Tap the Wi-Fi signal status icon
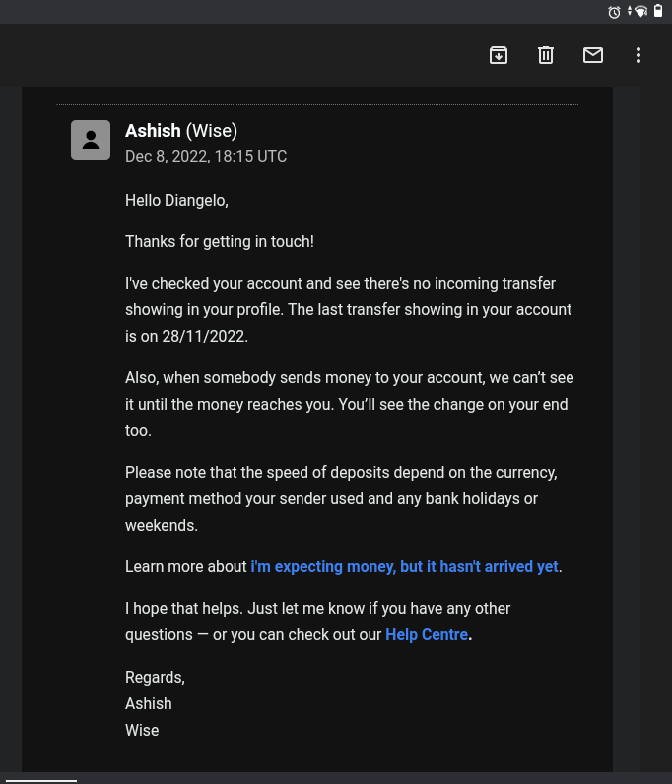Viewport: 672px width, 784px height. pos(641,12)
